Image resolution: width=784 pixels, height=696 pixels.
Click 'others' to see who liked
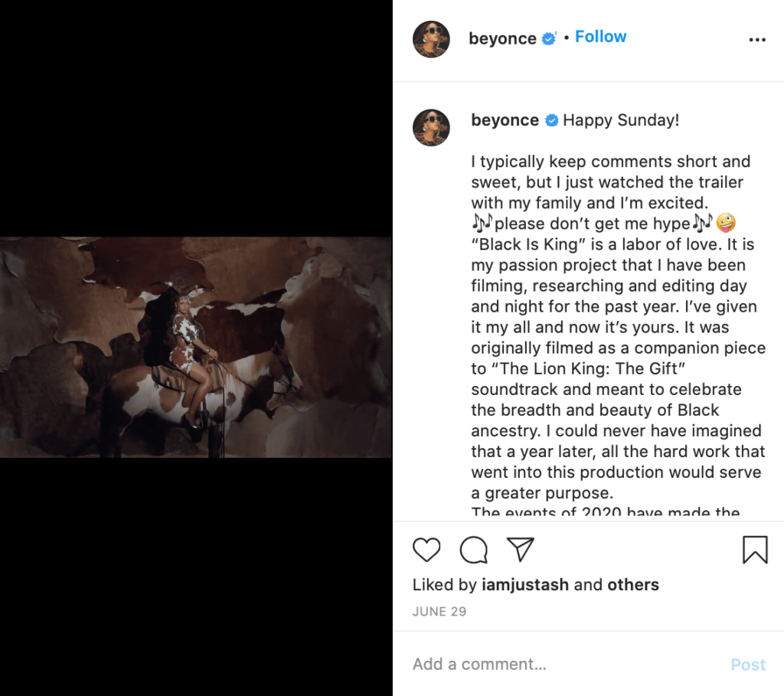click(x=634, y=584)
